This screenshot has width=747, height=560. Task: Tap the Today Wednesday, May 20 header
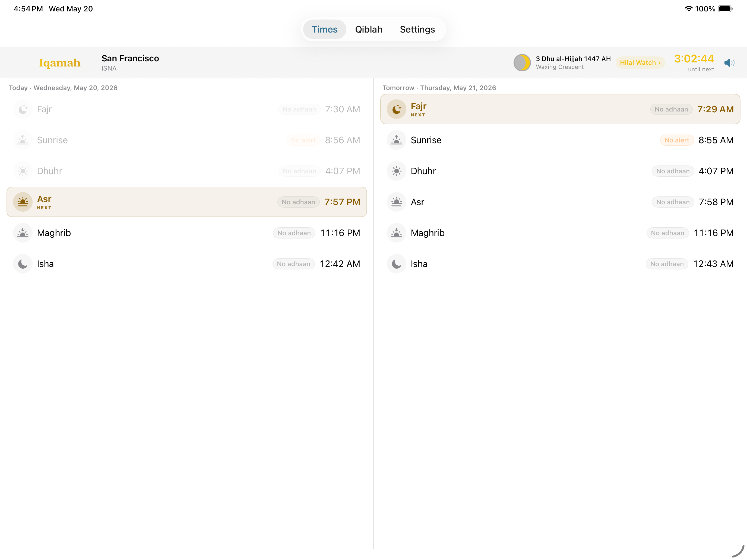(63, 88)
